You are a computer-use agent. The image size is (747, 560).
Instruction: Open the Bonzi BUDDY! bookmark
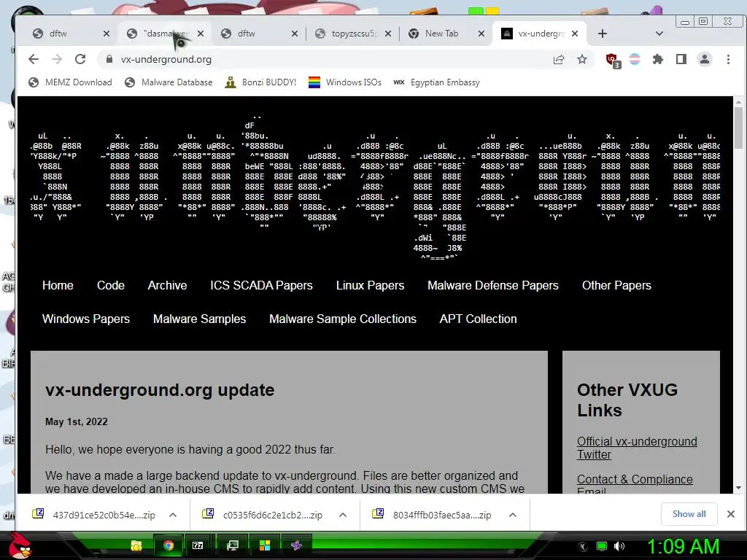pos(260,82)
